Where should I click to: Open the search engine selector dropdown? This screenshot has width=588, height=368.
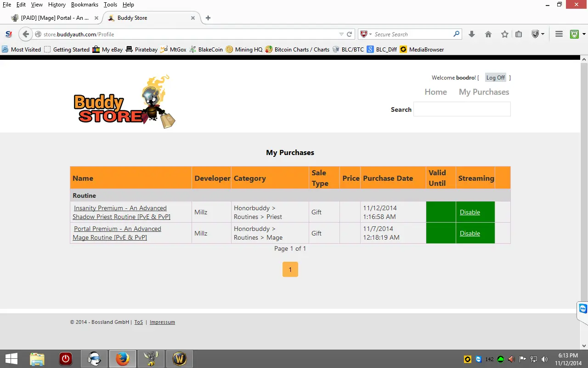tap(366, 34)
